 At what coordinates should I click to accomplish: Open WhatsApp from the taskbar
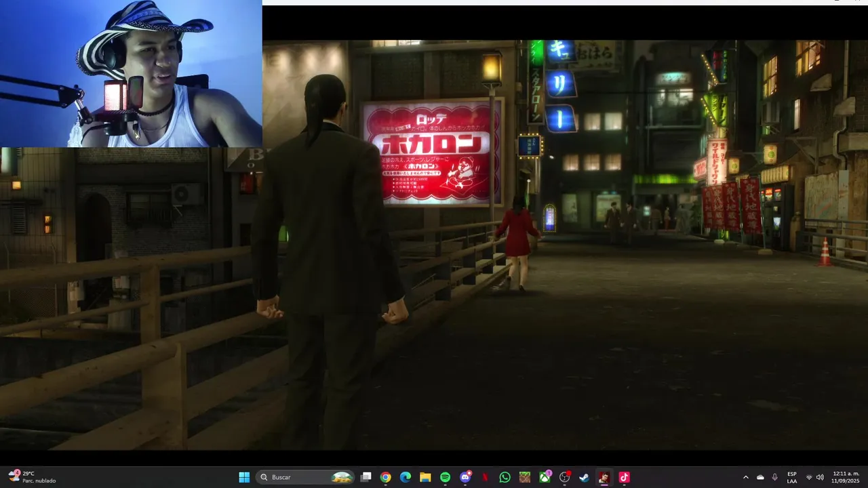pos(505,477)
